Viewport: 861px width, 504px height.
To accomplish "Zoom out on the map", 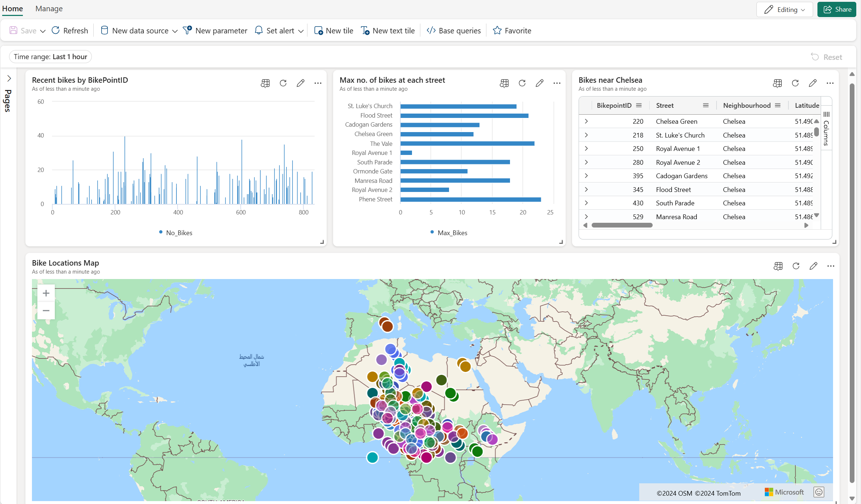I will tap(46, 311).
